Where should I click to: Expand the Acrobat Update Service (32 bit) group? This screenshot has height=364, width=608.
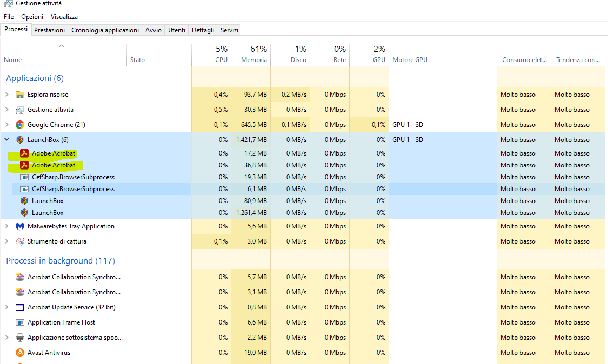(6, 307)
